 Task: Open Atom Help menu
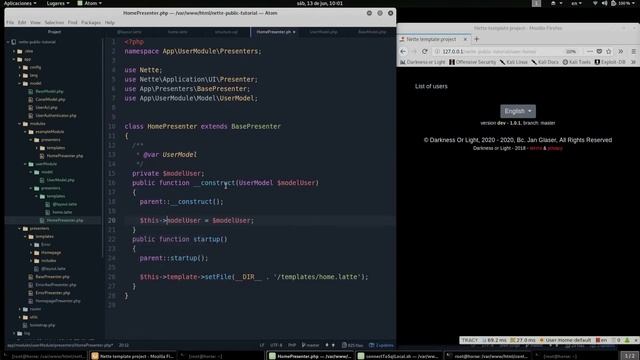pos(110,22)
